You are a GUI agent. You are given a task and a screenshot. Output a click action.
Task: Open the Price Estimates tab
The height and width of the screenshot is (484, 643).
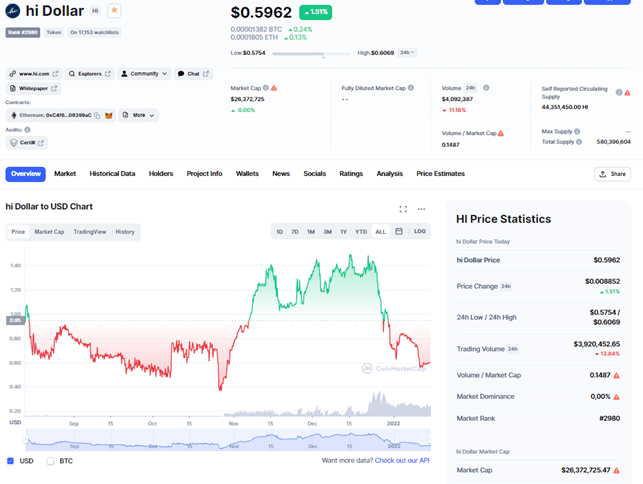[x=440, y=174]
